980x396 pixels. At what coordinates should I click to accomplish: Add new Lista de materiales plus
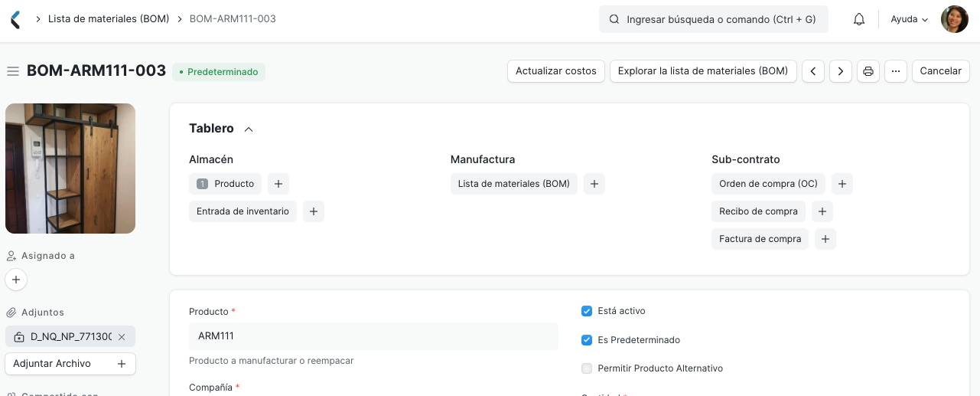pyautogui.click(x=594, y=184)
